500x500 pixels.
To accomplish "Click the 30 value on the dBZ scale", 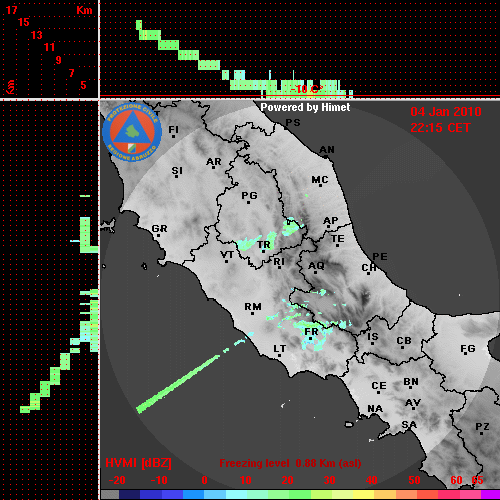I will coord(329,480).
